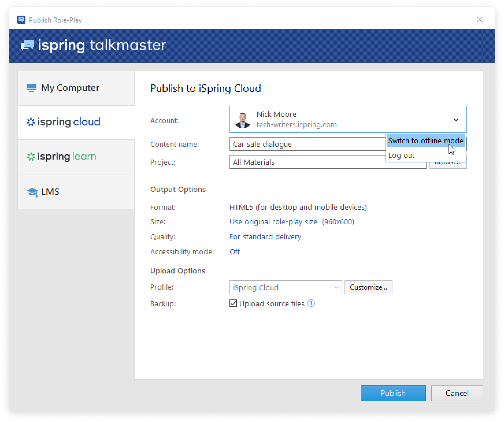
Task: Select the iSpring Cloud tab
Action: tap(76, 122)
